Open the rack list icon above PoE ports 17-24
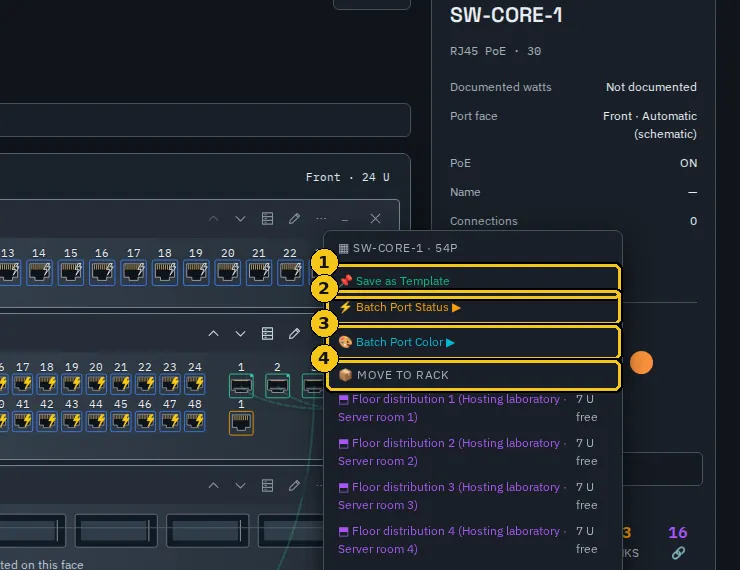Screen dimensions: 740x570 coord(268,334)
